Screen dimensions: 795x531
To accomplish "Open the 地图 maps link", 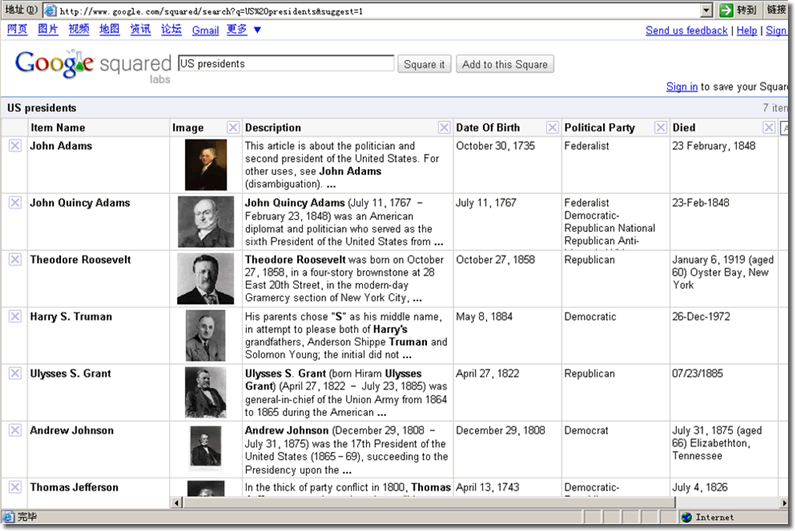I will point(109,30).
